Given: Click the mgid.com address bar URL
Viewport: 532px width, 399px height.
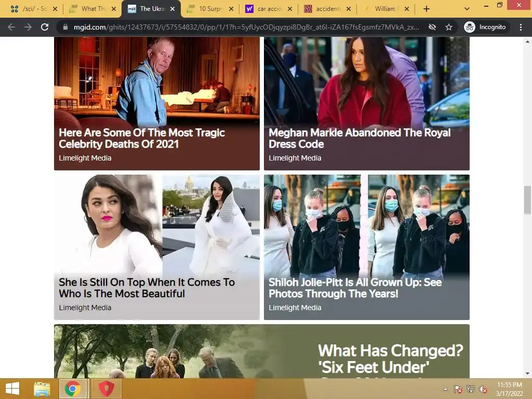Looking at the screenshot, I should pyautogui.click(x=246, y=27).
